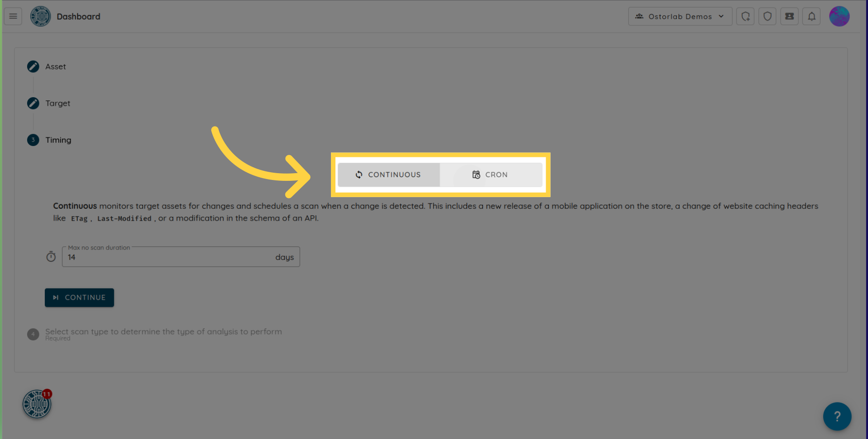The image size is (868, 439).
Task: Expand the Target step
Action: coord(57,103)
